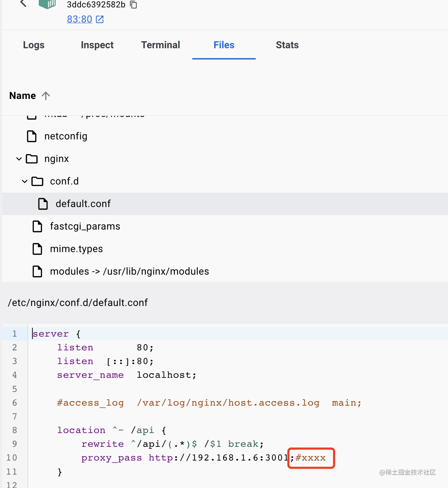Select the default.conf file

[x=83, y=204]
